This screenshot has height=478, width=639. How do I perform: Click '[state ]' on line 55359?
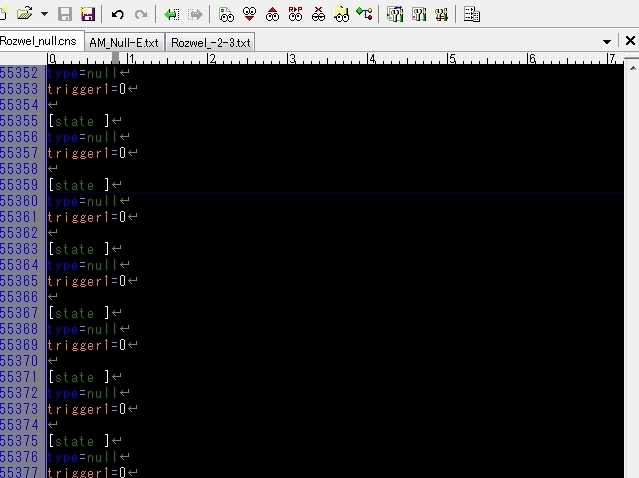(79, 185)
